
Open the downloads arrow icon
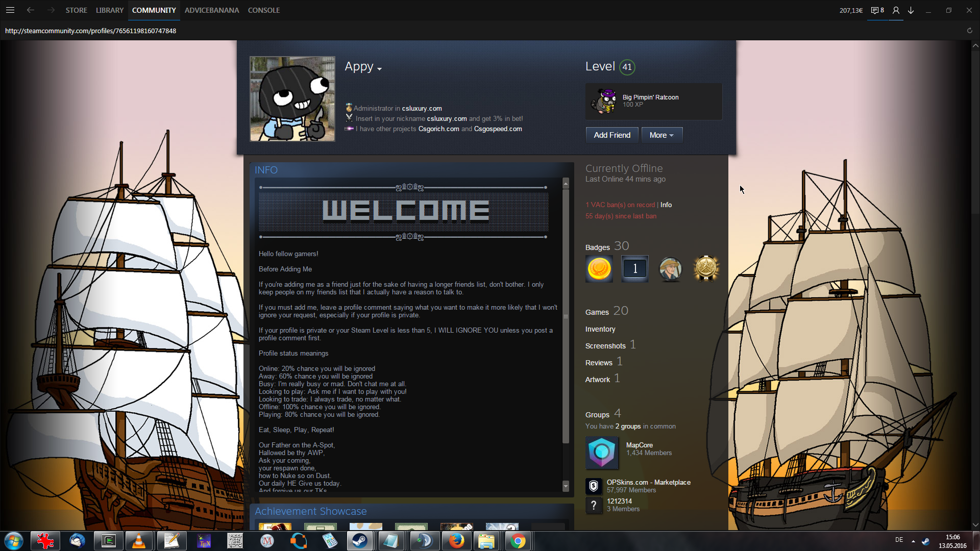pyautogui.click(x=911, y=10)
